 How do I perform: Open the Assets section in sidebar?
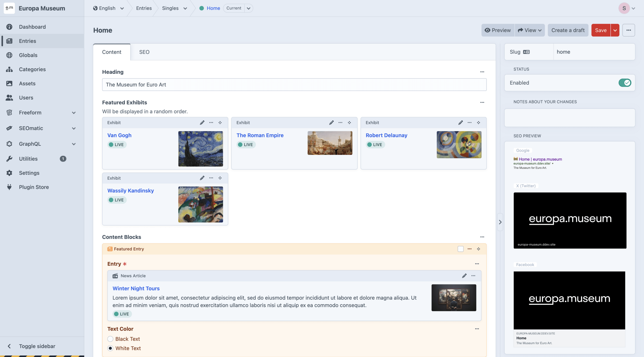(x=27, y=84)
